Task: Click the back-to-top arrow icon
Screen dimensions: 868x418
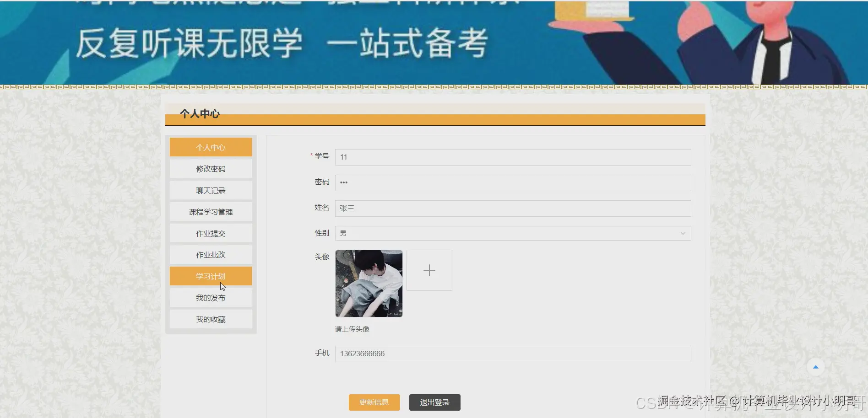Action: (x=816, y=366)
